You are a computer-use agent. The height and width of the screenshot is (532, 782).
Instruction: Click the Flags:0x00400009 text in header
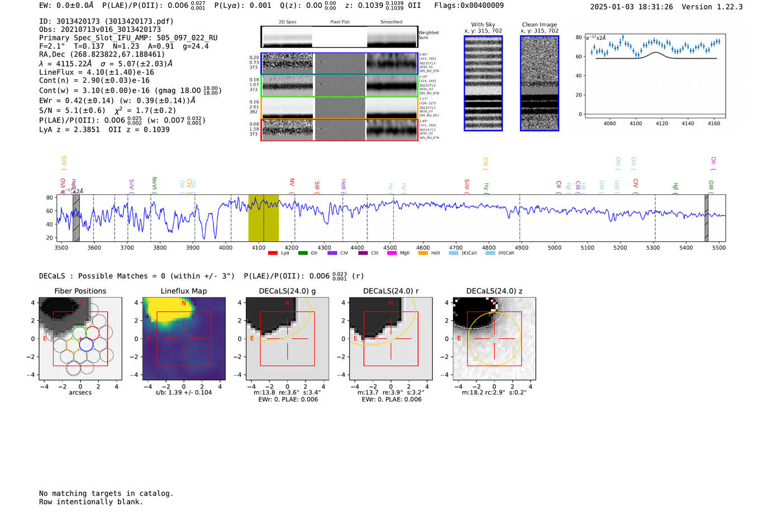[x=469, y=6]
